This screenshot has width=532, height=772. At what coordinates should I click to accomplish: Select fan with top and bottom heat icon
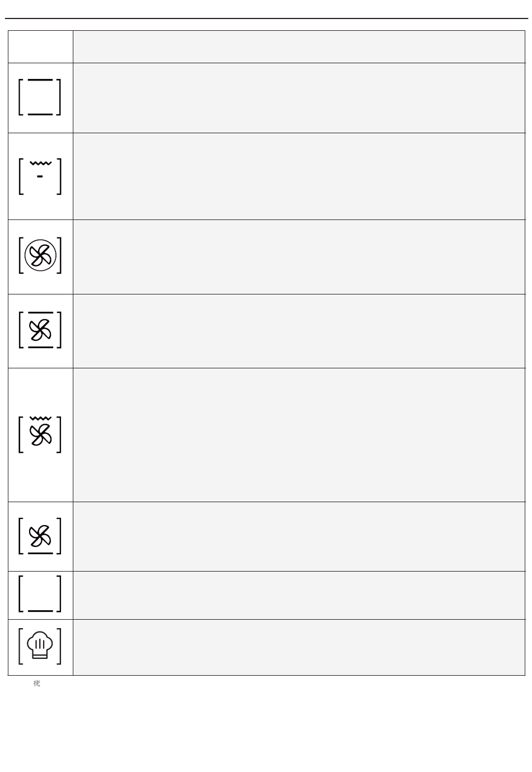click(40, 330)
